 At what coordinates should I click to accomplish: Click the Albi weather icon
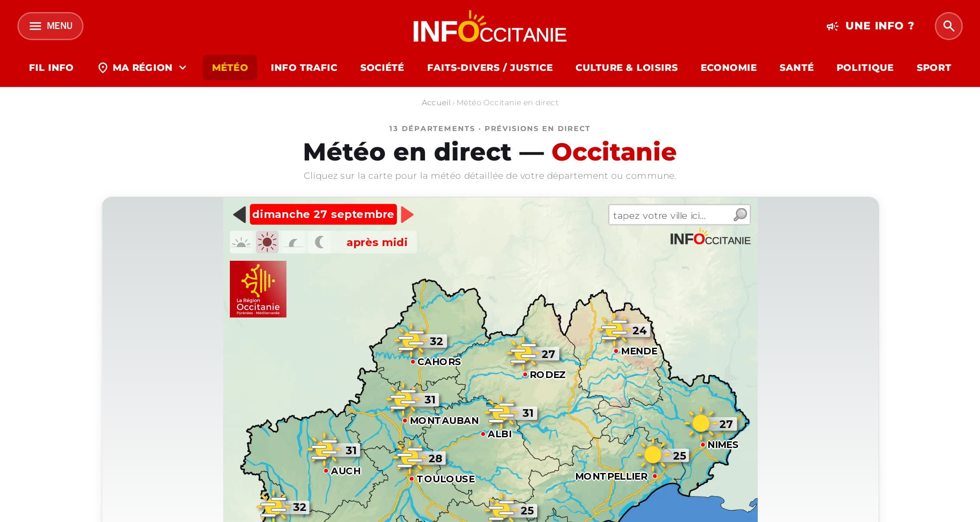click(x=502, y=412)
